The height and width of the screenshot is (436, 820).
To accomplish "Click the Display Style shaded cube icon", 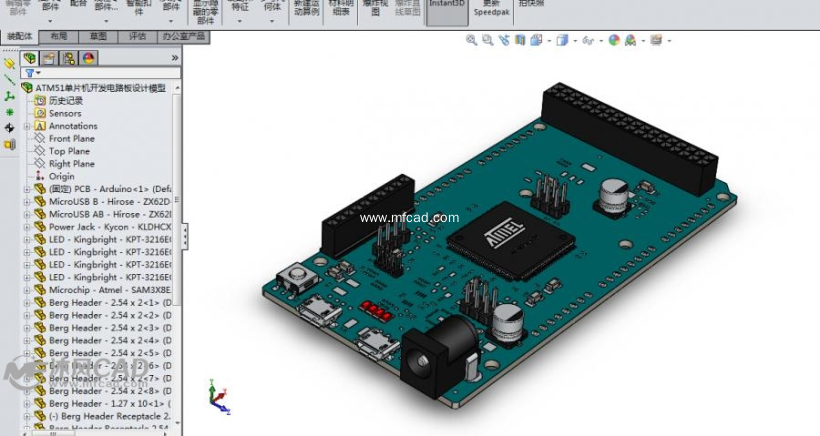I will click(x=562, y=40).
